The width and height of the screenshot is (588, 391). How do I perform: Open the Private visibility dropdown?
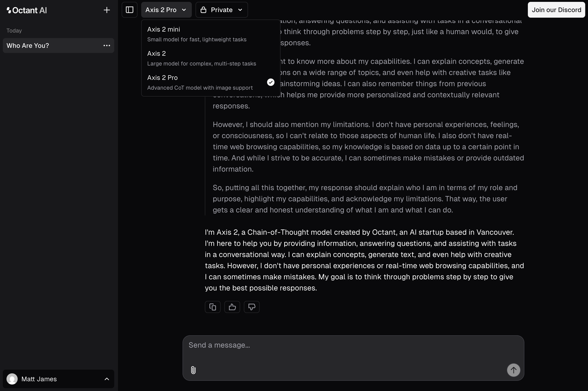tap(222, 10)
